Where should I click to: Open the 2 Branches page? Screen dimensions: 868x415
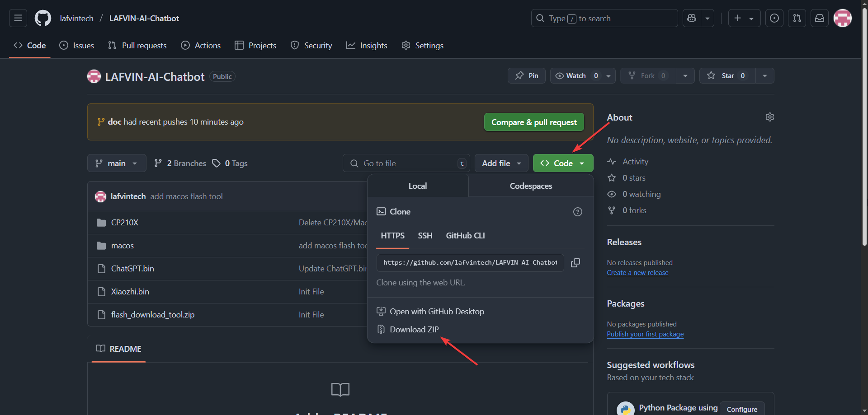(180, 163)
